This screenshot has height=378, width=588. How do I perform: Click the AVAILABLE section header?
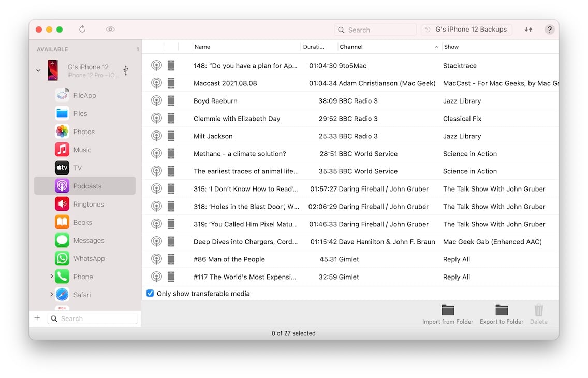pyautogui.click(x=52, y=49)
